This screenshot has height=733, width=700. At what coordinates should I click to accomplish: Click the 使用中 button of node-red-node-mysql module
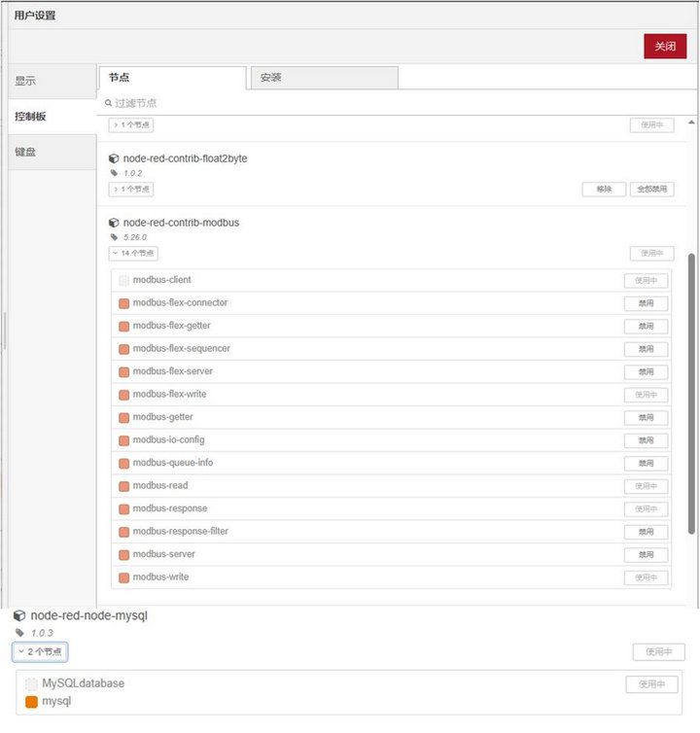658,652
